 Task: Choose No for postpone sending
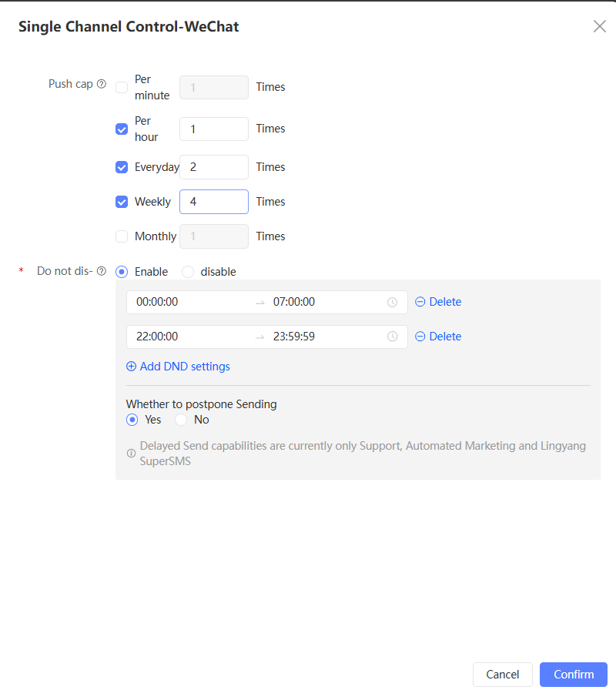coord(181,420)
